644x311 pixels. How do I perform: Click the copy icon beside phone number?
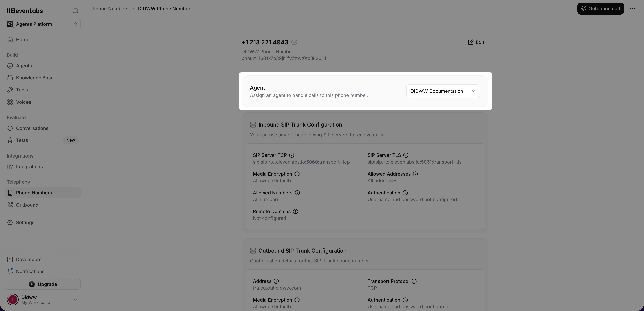coord(294,42)
